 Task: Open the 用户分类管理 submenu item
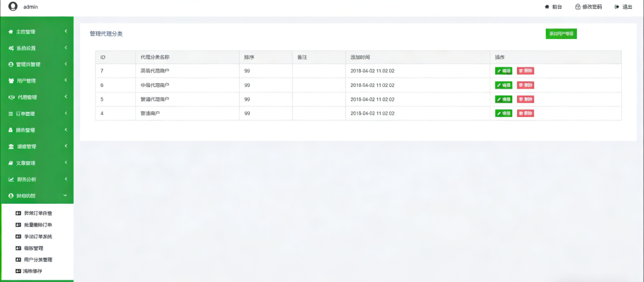(x=38, y=260)
